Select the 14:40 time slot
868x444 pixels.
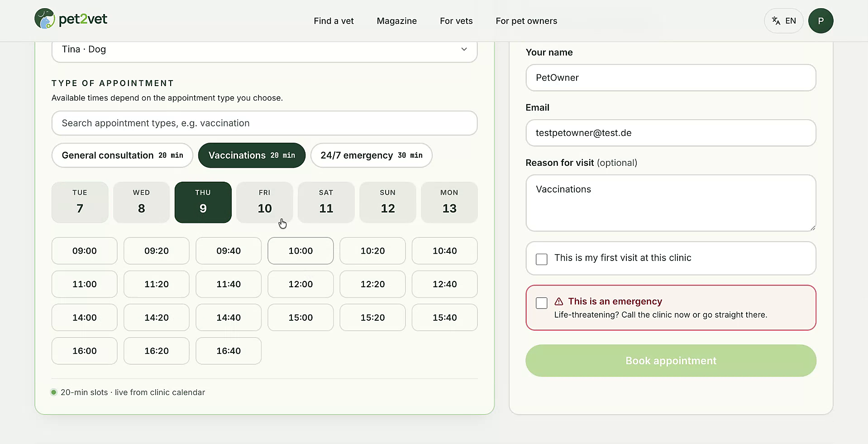[228, 318]
